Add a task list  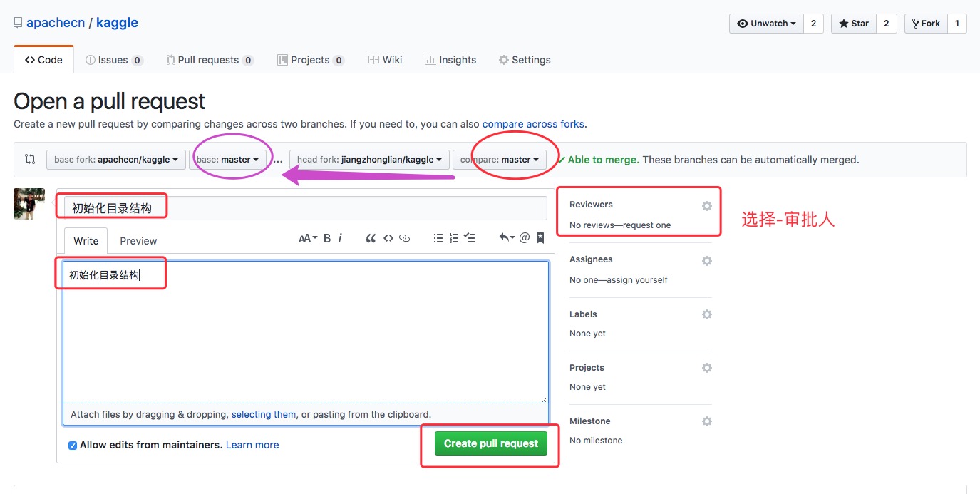[x=469, y=238]
